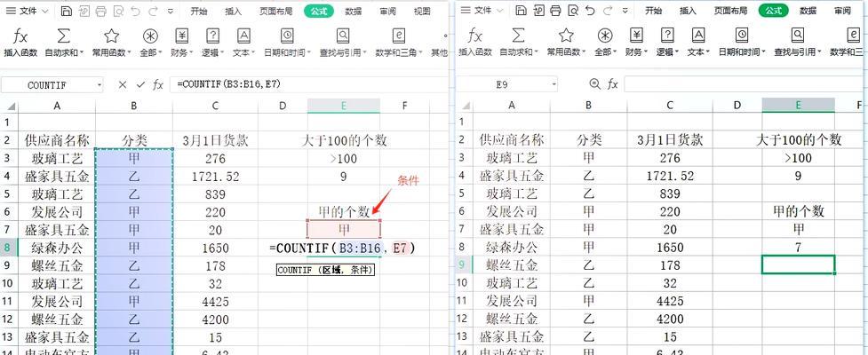
Task: Switch to 审阅 tab in right window
Action: tap(842, 11)
